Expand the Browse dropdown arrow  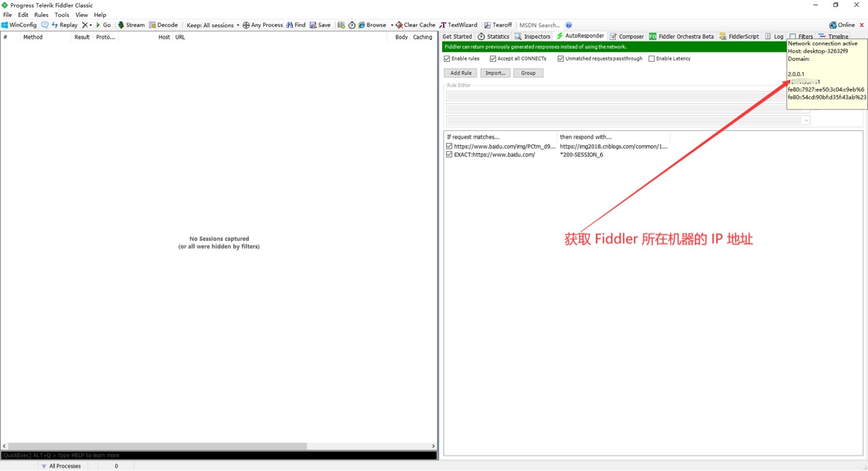tap(392, 25)
